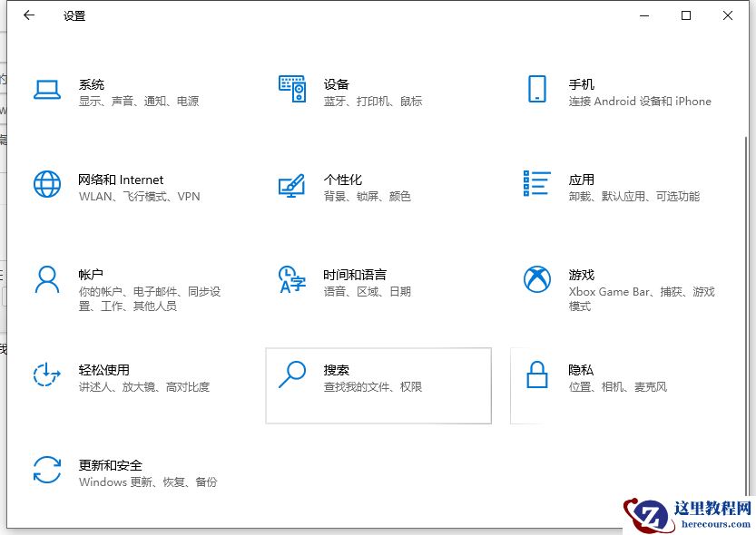756x535 pixels.
Task: Open 游戏 settings via the Xbox icon
Action: point(538,281)
